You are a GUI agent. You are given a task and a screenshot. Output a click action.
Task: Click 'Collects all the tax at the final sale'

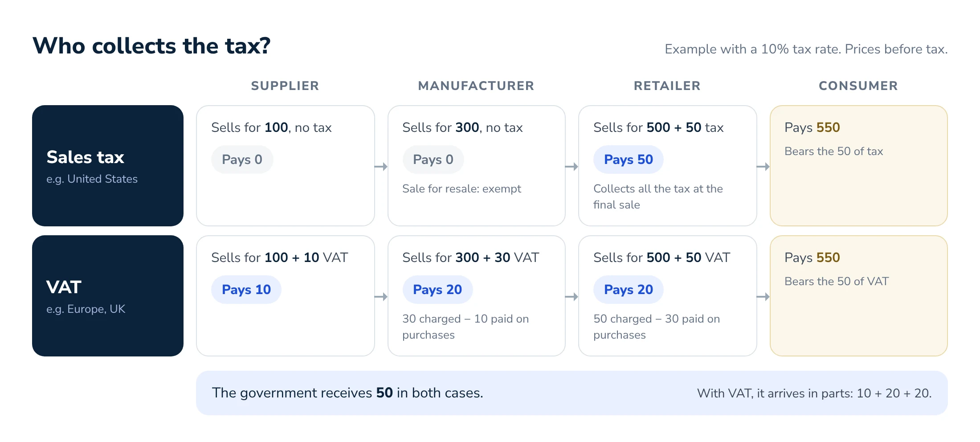coord(658,196)
